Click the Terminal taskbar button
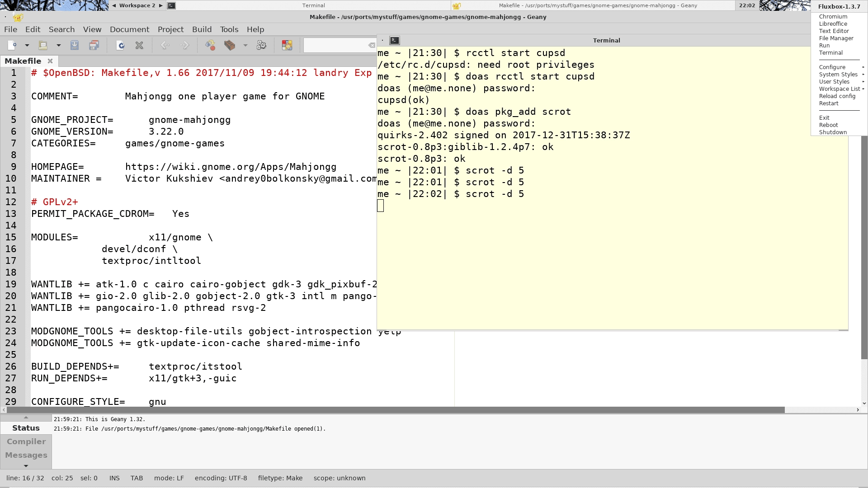The width and height of the screenshot is (868, 488). point(308,5)
